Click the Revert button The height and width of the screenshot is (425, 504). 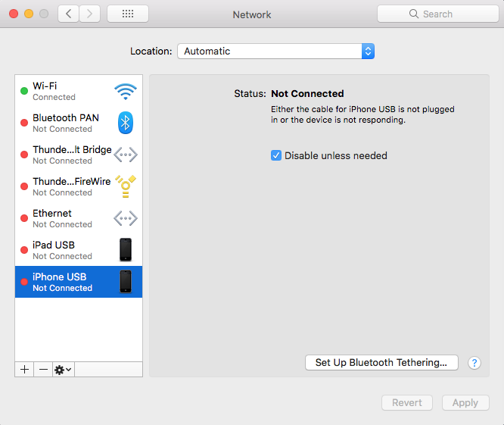[x=407, y=403]
